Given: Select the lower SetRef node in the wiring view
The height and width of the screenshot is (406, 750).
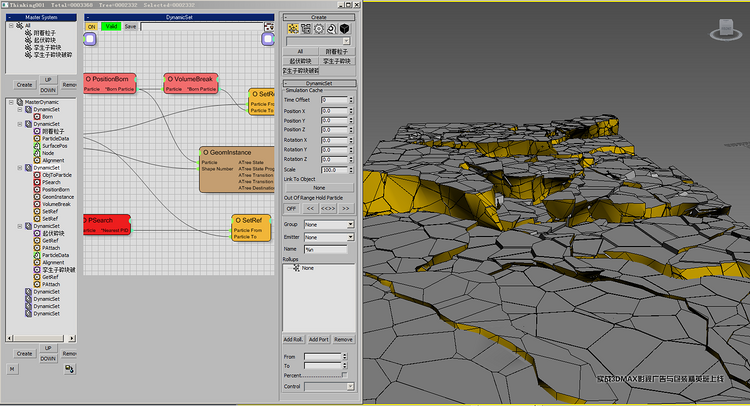Looking at the screenshot, I should coord(251,228).
